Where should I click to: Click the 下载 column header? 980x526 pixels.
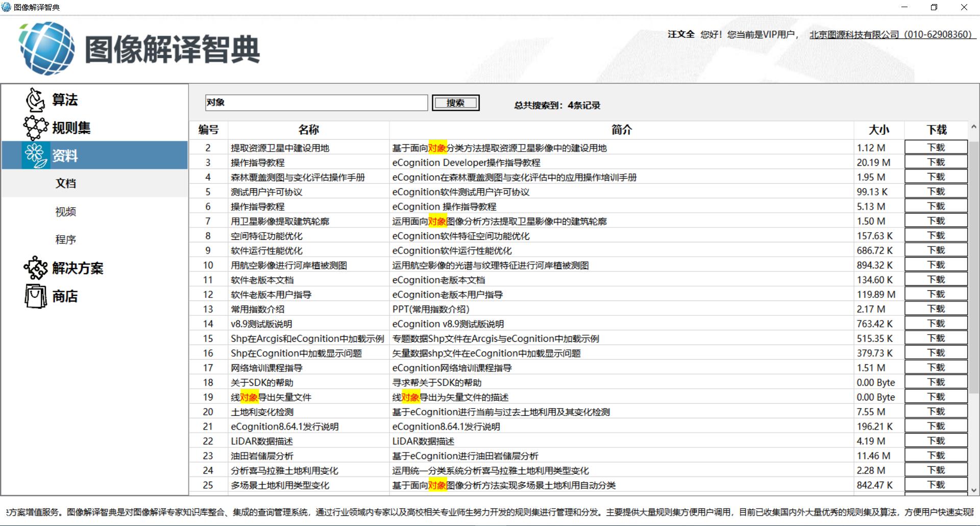936,130
